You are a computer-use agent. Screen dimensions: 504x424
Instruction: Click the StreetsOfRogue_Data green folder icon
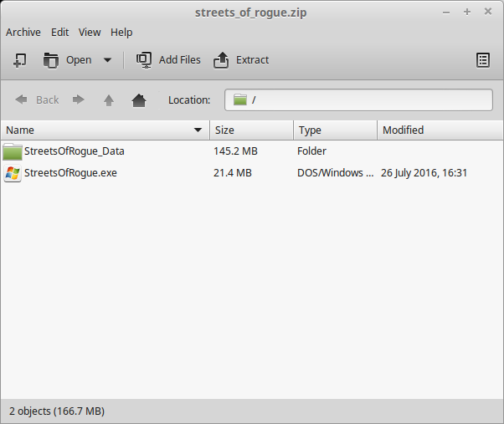[13, 151]
